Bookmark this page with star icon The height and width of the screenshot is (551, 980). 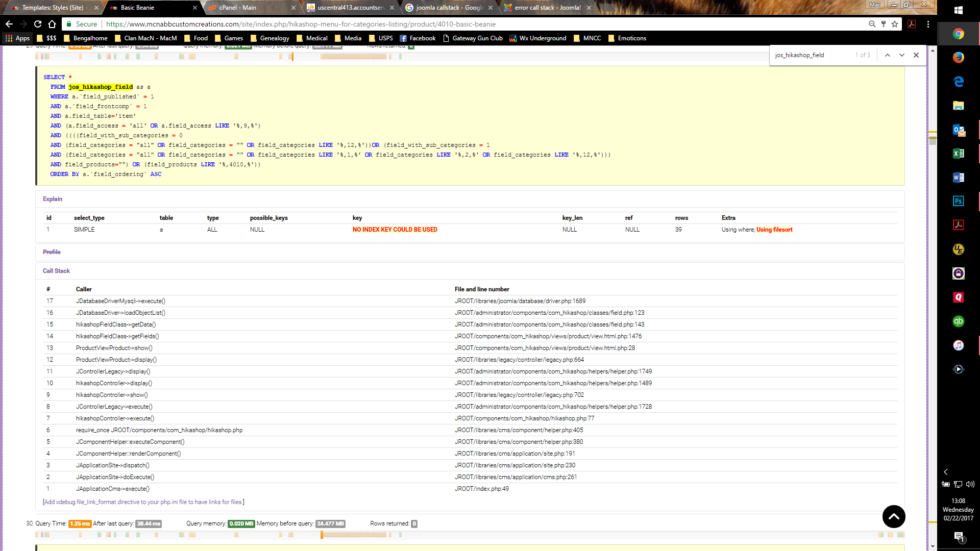pyautogui.click(x=895, y=24)
